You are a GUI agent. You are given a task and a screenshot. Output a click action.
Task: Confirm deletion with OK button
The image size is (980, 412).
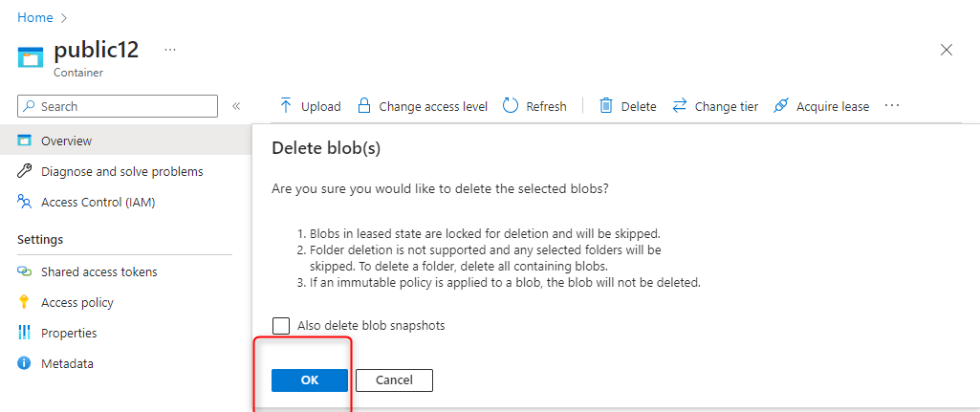point(309,380)
